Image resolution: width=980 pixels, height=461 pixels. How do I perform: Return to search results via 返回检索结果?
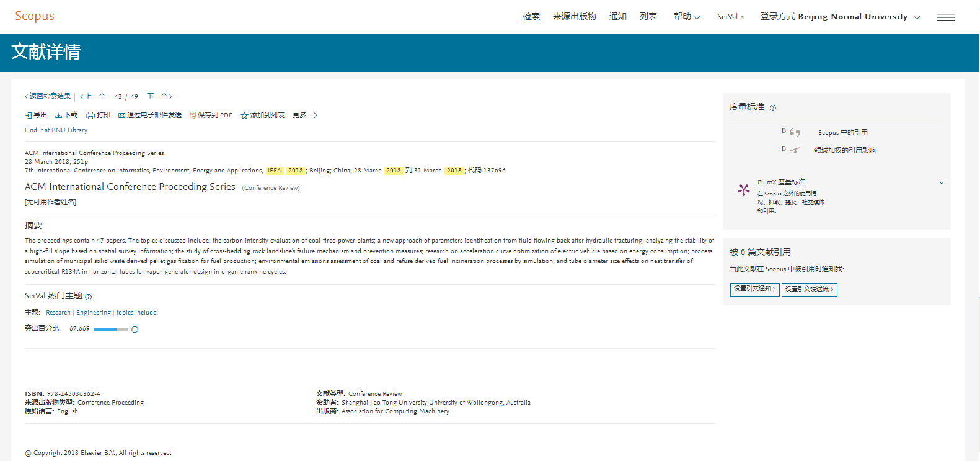[x=48, y=96]
